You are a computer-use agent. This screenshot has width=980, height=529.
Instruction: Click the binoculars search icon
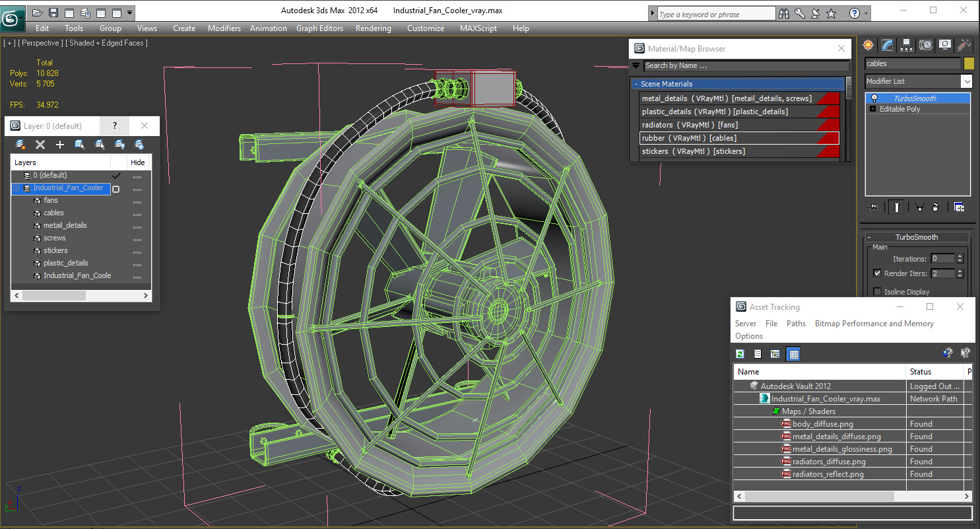784,13
